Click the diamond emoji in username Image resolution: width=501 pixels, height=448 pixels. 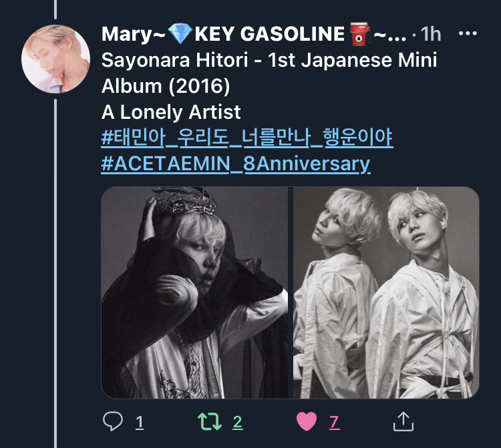[x=180, y=33]
